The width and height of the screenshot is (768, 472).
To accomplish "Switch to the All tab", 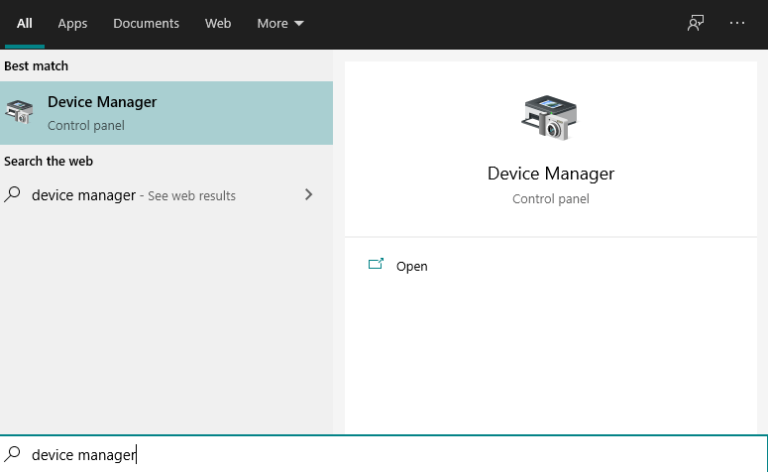I will (x=24, y=23).
